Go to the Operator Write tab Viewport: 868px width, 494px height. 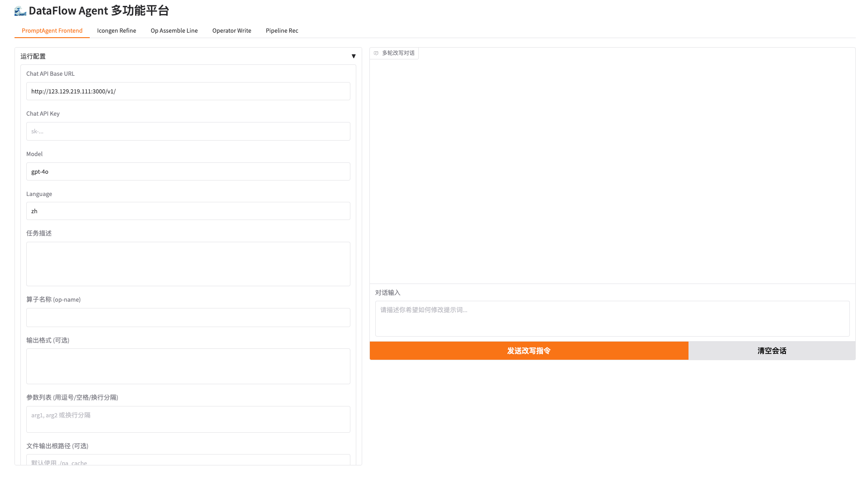click(x=232, y=31)
